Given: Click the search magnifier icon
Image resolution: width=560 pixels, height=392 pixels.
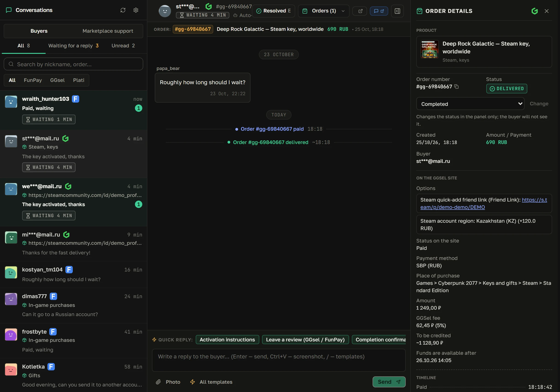Looking at the screenshot, I should [11, 64].
